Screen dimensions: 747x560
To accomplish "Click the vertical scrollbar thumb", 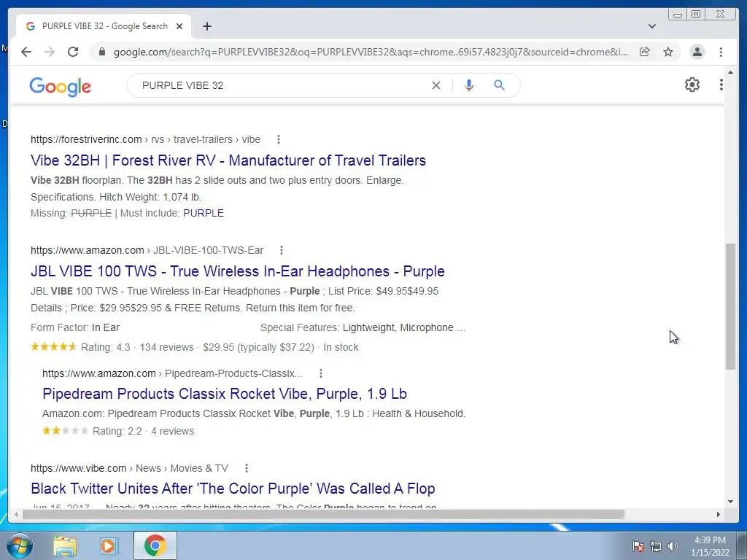I will (x=730, y=306).
